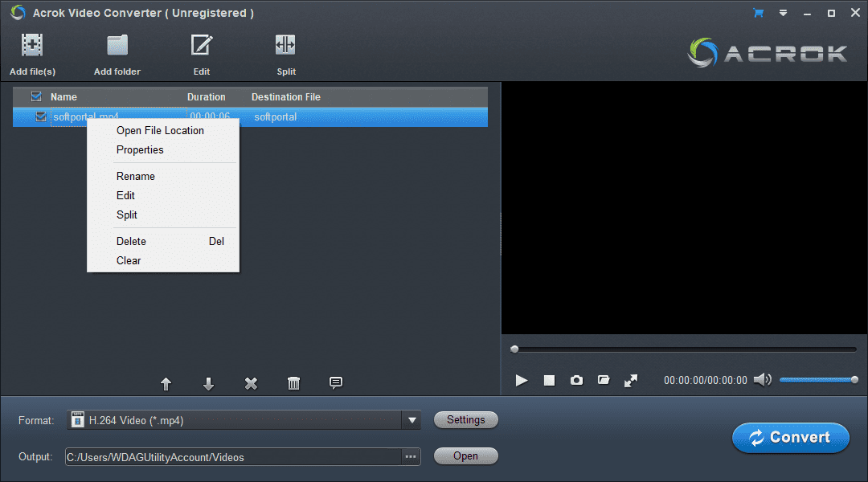Open the shopping cart purchase icon
The height and width of the screenshot is (482, 868).
(x=759, y=13)
